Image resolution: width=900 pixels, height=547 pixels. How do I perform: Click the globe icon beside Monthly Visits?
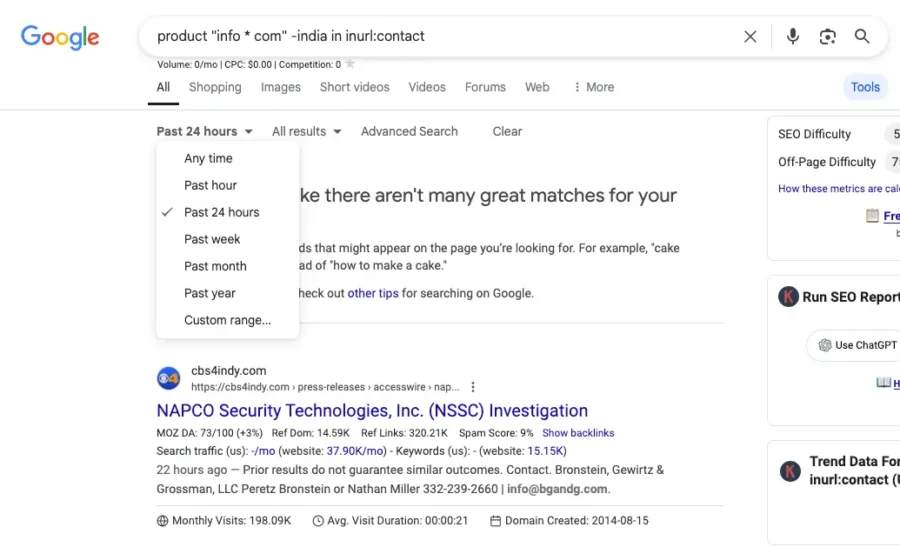pyautogui.click(x=162, y=521)
